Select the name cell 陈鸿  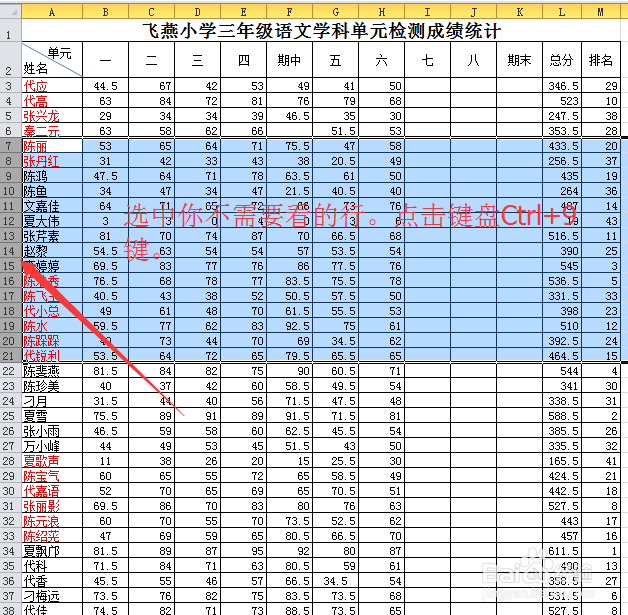pos(52,176)
